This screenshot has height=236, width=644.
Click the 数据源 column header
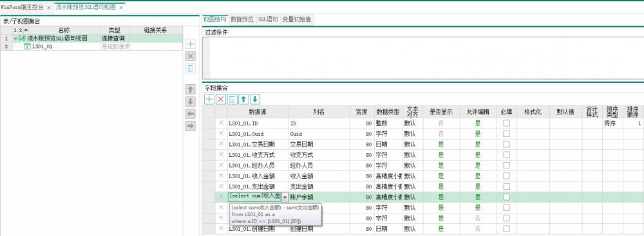pos(258,112)
